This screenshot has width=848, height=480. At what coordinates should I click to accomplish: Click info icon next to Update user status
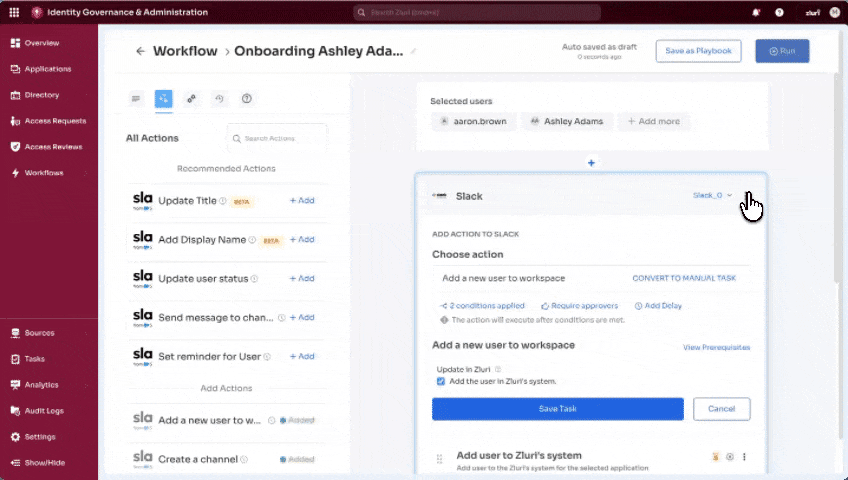pyautogui.click(x=254, y=279)
